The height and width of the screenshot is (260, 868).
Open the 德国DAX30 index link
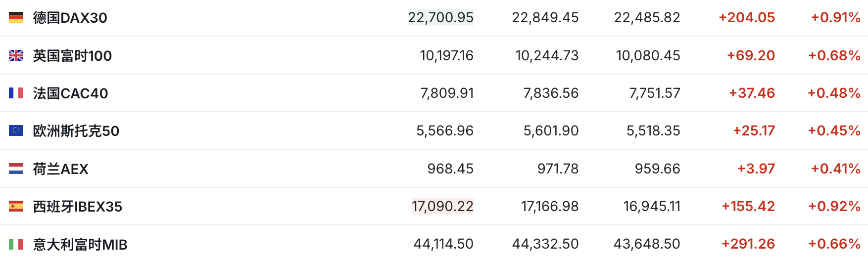tap(70, 18)
